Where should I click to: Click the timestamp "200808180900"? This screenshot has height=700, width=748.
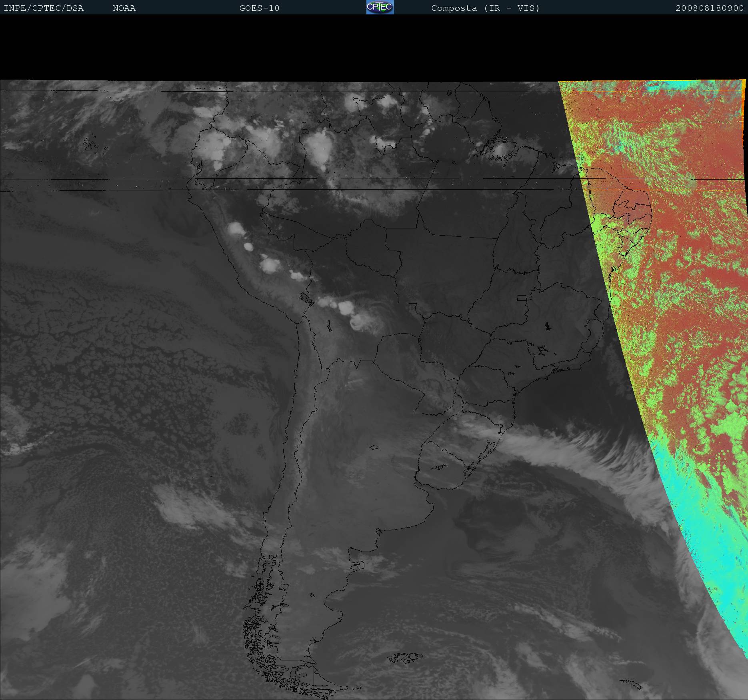tap(710, 8)
